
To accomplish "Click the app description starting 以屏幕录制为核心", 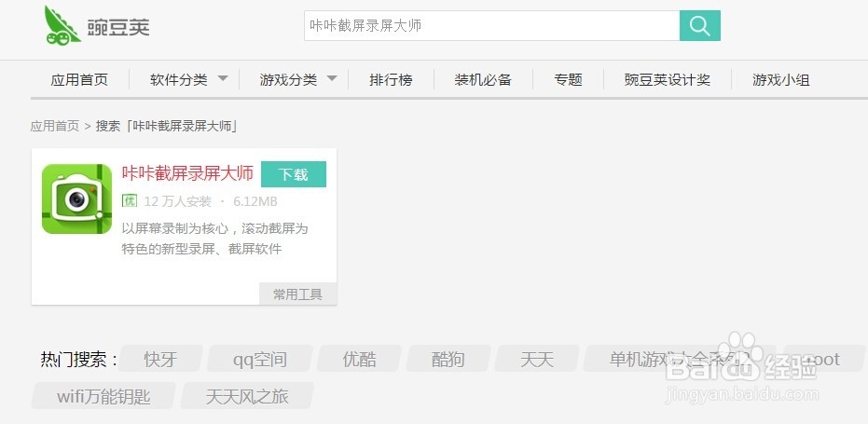I will pos(214,239).
